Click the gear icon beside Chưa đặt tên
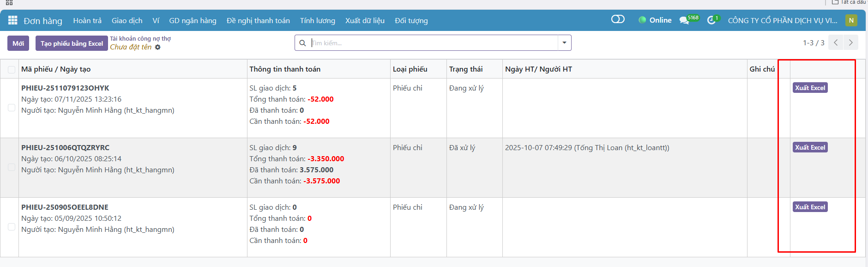The image size is (868, 267). tap(158, 47)
